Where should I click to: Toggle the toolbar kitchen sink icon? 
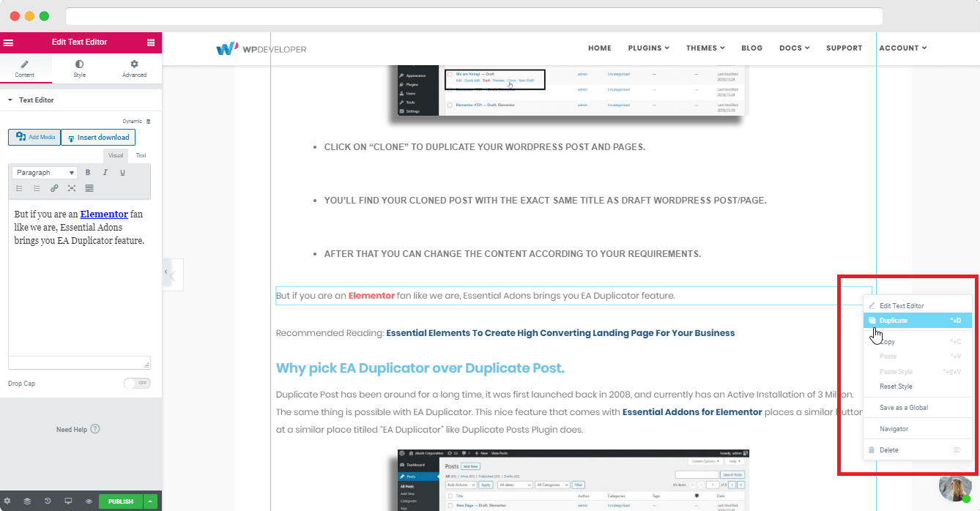(x=89, y=188)
